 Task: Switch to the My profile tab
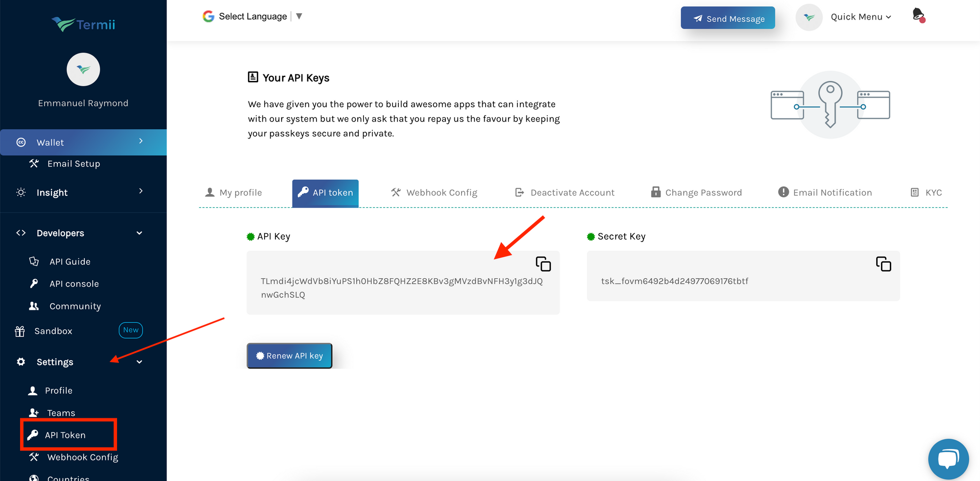[240, 192]
